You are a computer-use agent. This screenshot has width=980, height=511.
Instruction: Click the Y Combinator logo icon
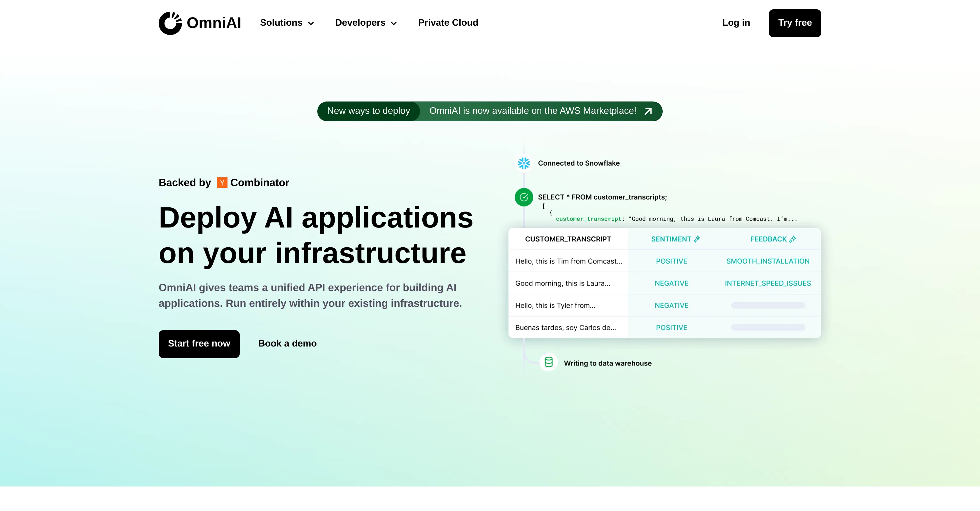[x=222, y=182]
